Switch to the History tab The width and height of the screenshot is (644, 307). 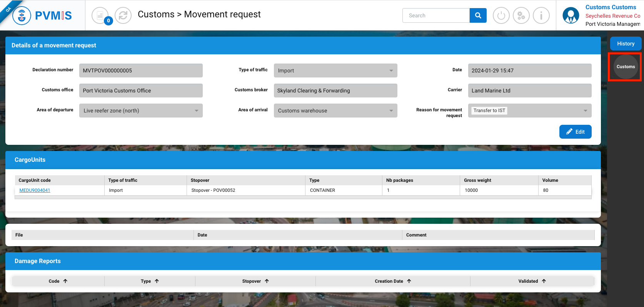point(626,44)
